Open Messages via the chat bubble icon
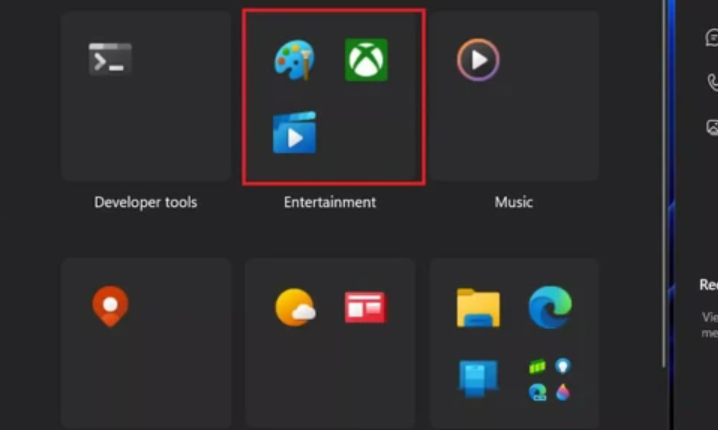The image size is (718, 430). (712, 38)
